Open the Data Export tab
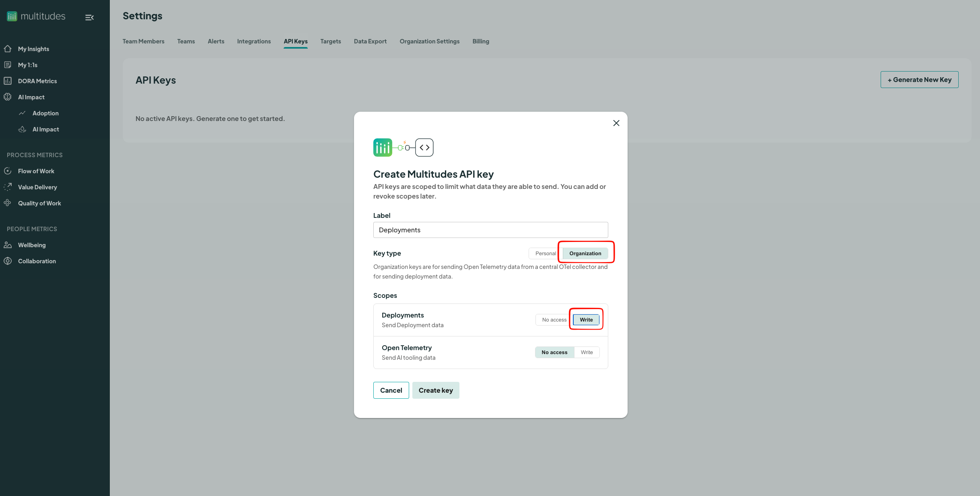Screen dimensions: 980x496 tap(370, 41)
